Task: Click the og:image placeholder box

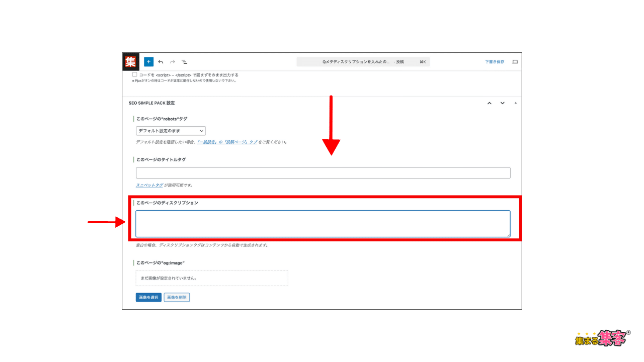Action: click(212, 278)
